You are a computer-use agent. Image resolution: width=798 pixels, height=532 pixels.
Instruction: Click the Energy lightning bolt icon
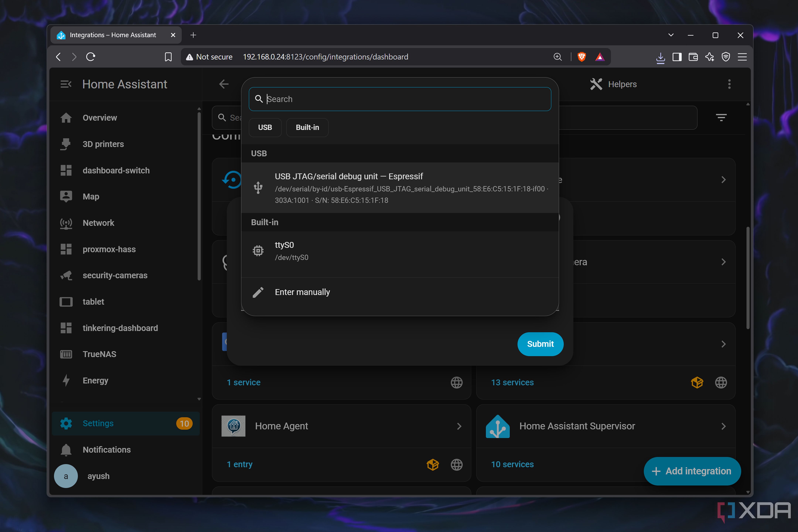click(x=66, y=381)
